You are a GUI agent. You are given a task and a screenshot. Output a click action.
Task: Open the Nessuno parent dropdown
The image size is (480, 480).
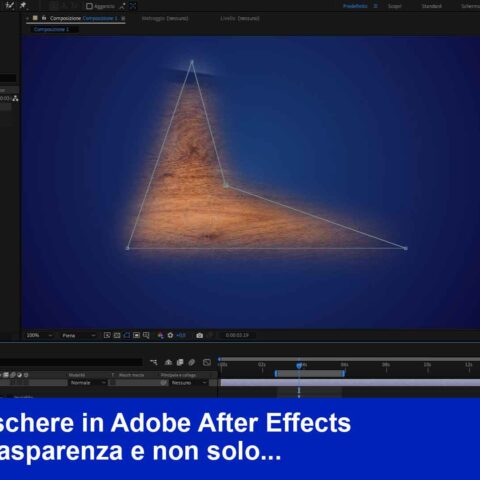(x=188, y=383)
